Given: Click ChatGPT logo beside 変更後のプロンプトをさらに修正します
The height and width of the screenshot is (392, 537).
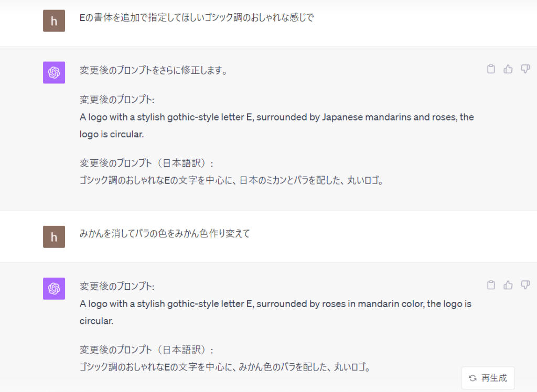Looking at the screenshot, I should point(54,72).
